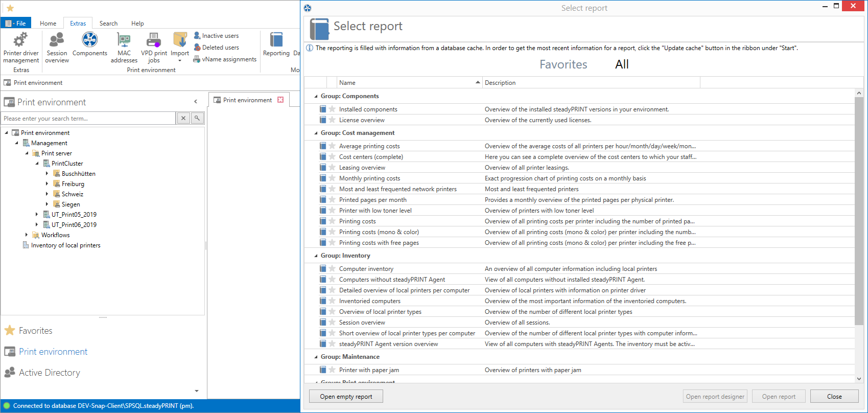Viewport: 868px width, 413px height.
Task: Expand navigation pane options arrow at bottom
Action: (x=197, y=391)
